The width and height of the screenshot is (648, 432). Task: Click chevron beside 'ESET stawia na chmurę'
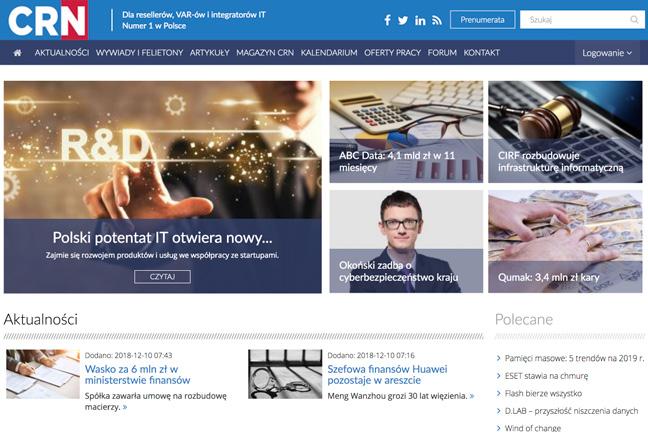(498, 376)
